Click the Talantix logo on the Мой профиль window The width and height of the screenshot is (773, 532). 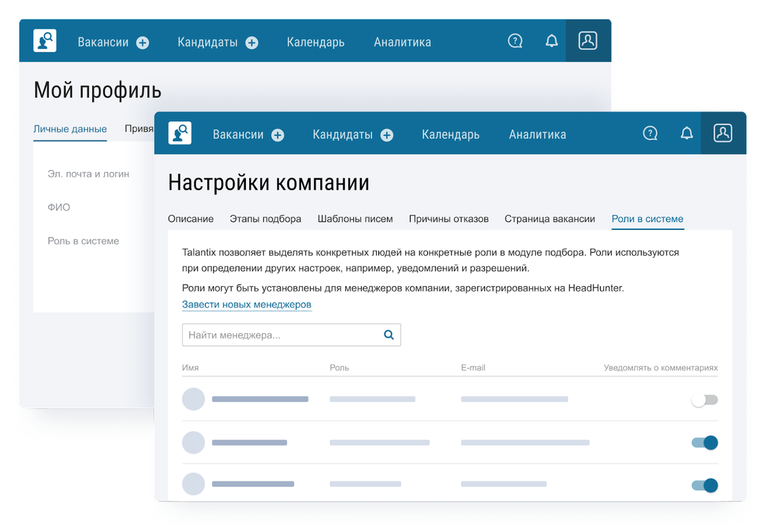pos(44,41)
